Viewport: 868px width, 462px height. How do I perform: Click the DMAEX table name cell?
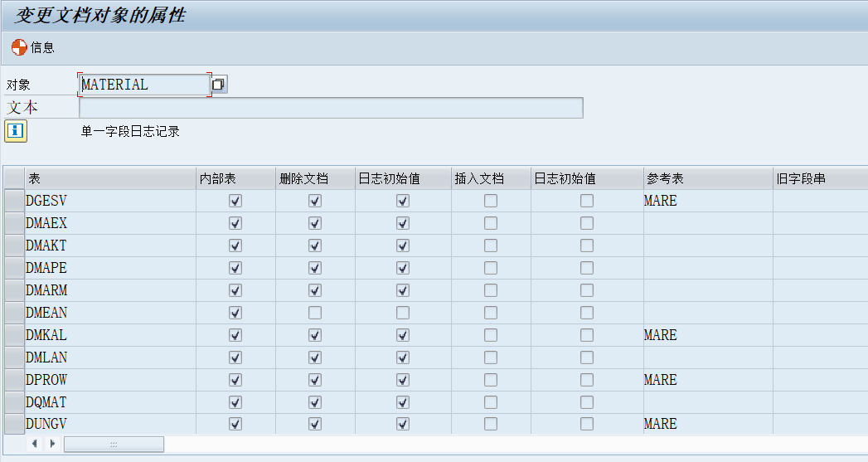click(x=110, y=223)
